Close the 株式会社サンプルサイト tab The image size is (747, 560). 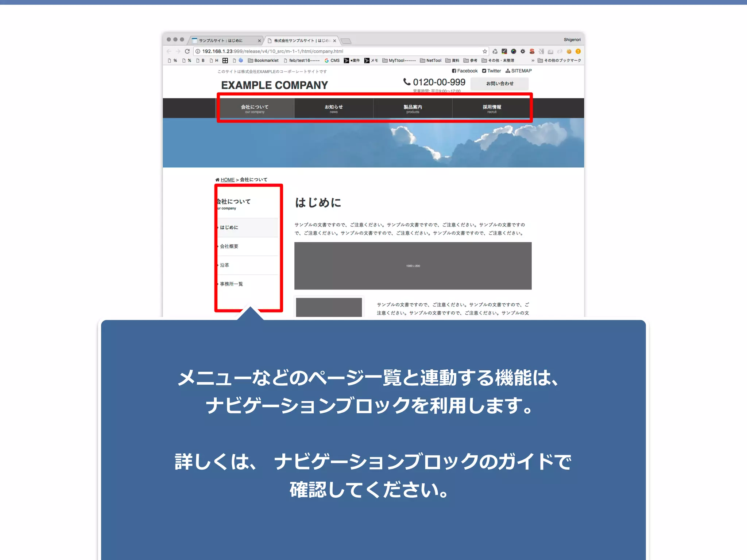(x=334, y=41)
